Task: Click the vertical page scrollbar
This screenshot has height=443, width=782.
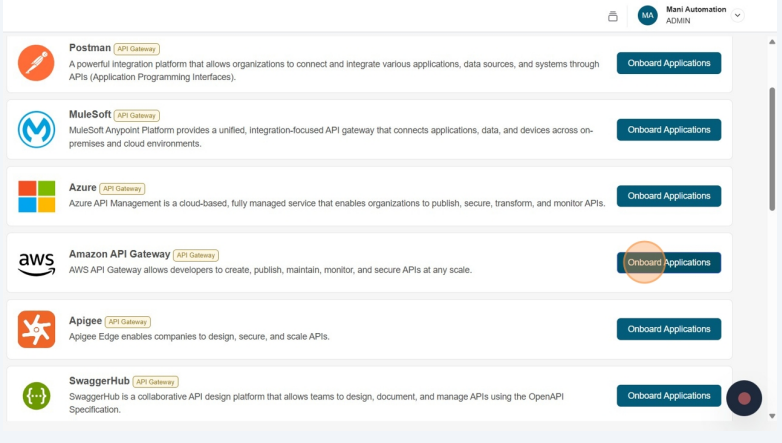Action: (x=772, y=150)
